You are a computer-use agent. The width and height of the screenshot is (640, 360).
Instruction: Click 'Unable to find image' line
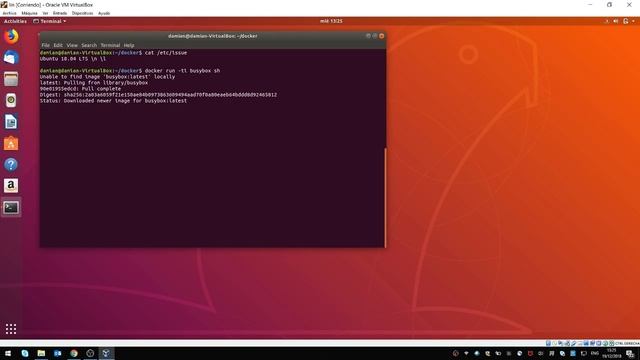click(x=107, y=77)
